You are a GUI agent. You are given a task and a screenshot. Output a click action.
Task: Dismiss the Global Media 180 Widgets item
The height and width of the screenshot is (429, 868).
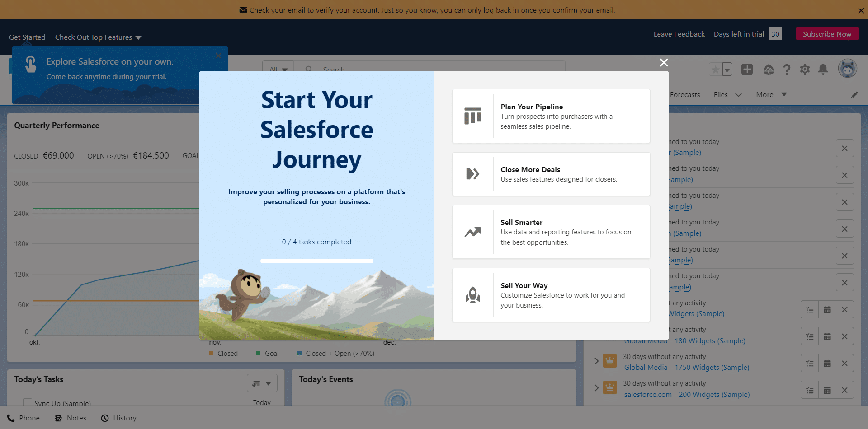coord(844,336)
